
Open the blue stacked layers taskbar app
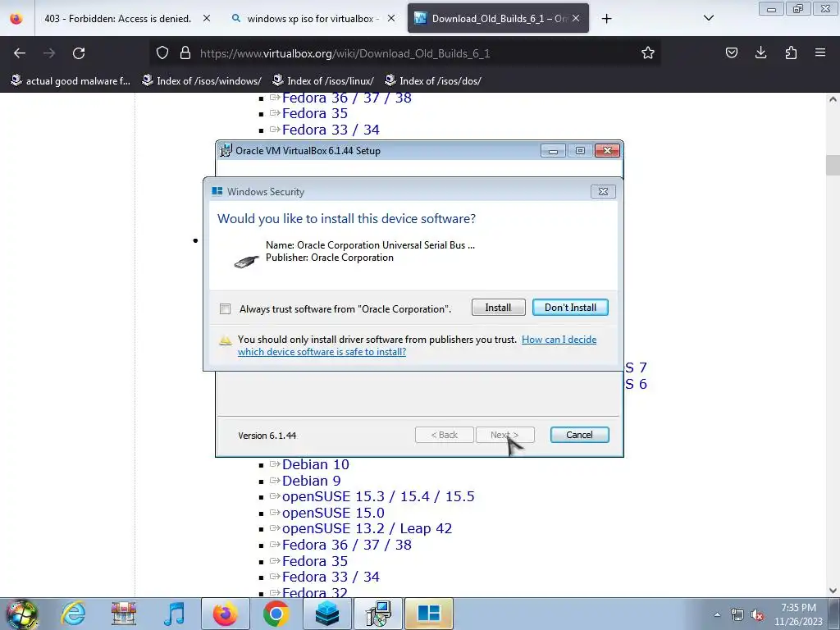pos(326,614)
